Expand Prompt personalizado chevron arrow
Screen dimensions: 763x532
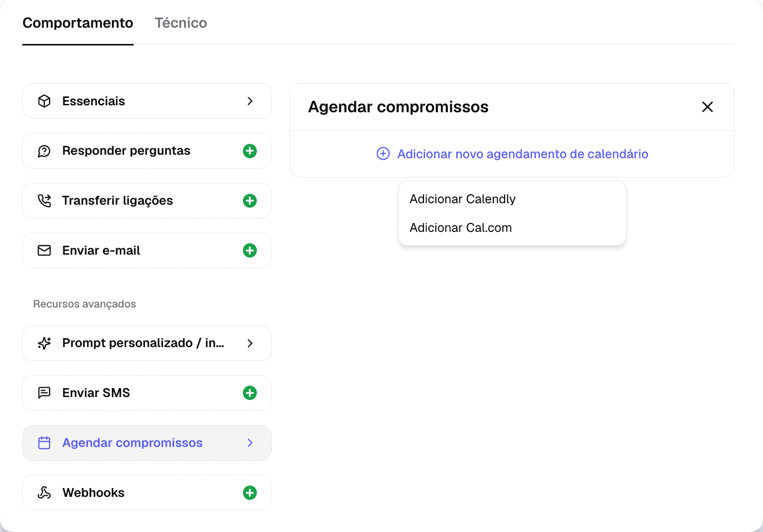tap(250, 343)
